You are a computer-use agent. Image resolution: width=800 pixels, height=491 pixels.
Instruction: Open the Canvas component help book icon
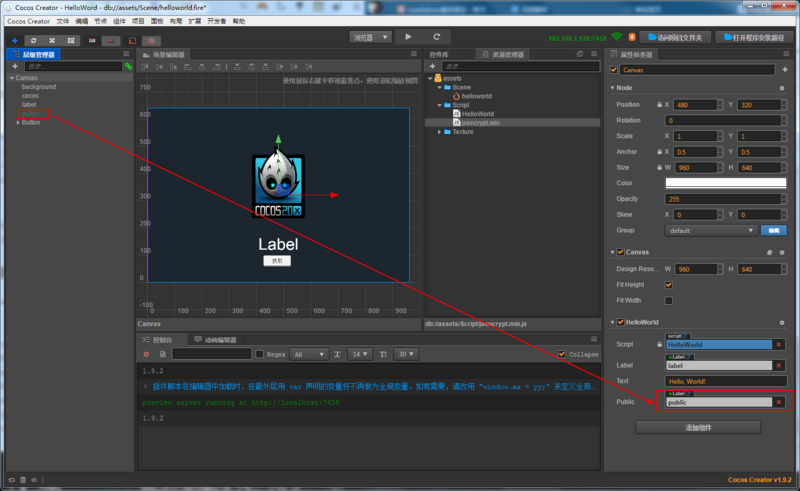pyautogui.click(x=769, y=253)
